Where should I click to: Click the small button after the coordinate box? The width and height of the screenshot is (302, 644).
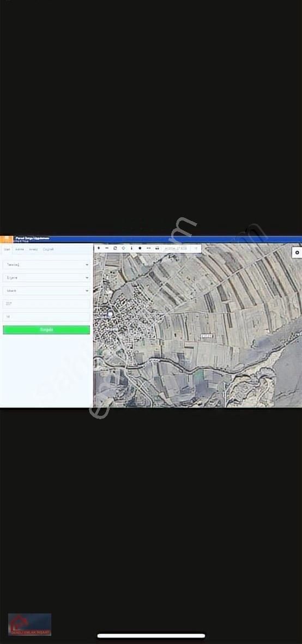[196, 248]
